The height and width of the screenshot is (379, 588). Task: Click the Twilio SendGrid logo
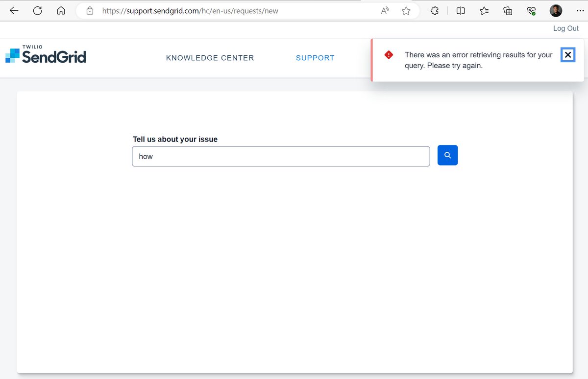click(x=46, y=55)
